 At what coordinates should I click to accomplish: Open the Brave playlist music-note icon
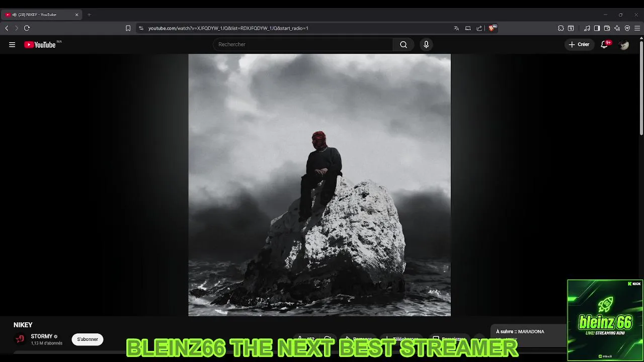[x=587, y=28]
